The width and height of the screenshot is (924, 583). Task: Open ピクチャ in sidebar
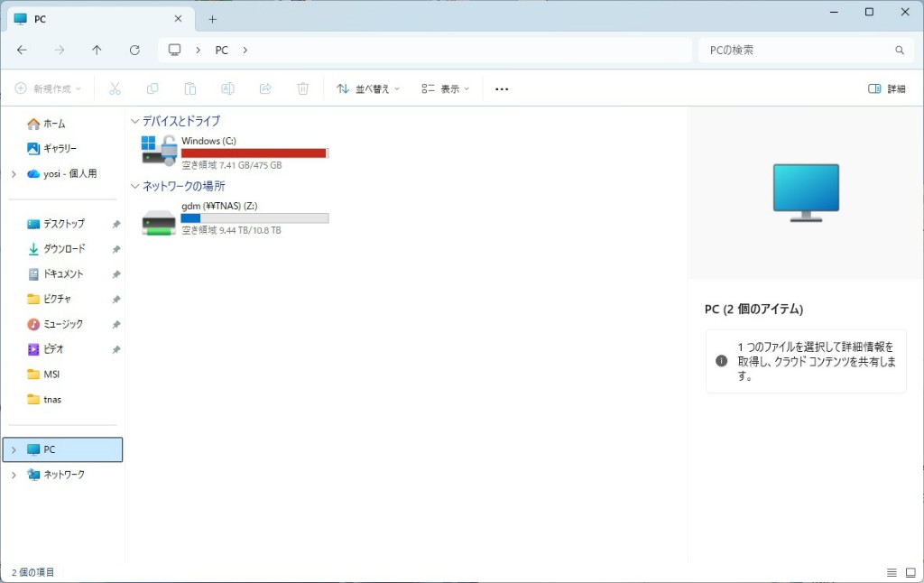pos(49,300)
